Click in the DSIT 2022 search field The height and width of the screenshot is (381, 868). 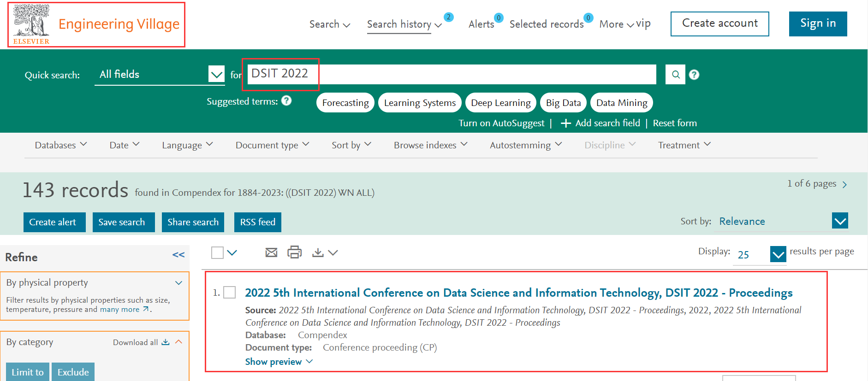[x=451, y=74]
